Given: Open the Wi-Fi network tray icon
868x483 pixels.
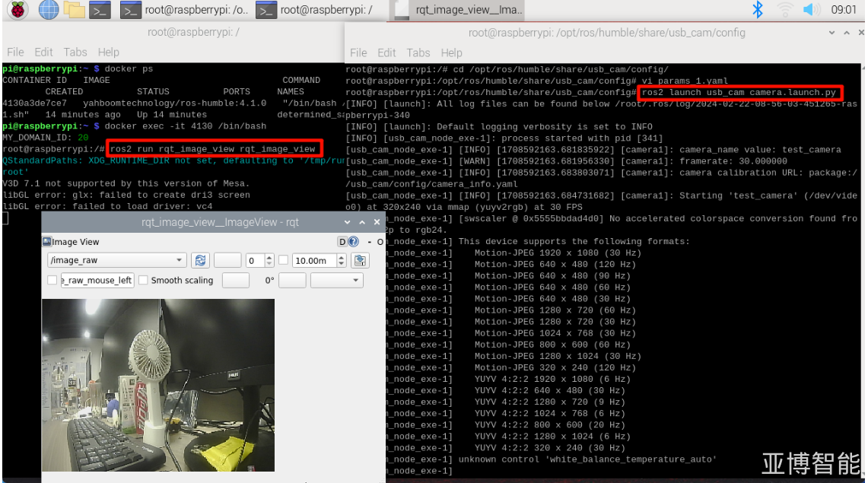Looking at the screenshot, I should (x=784, y=9).
